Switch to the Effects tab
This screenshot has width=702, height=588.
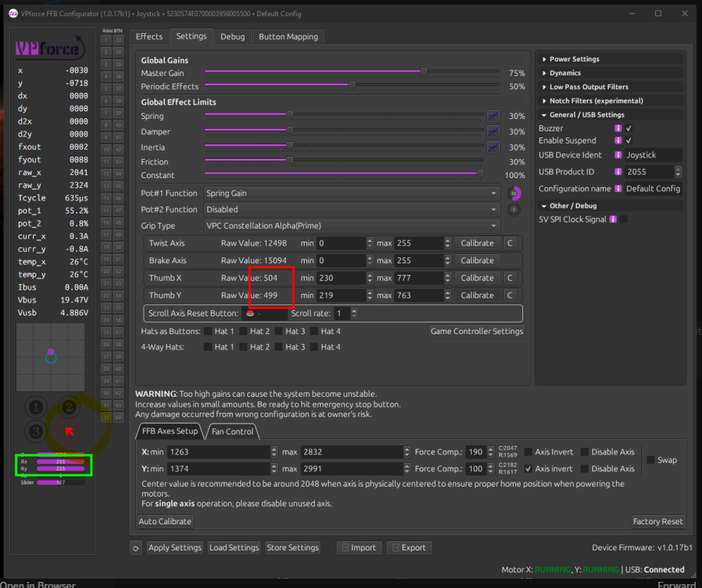click(x=149, y=37)
